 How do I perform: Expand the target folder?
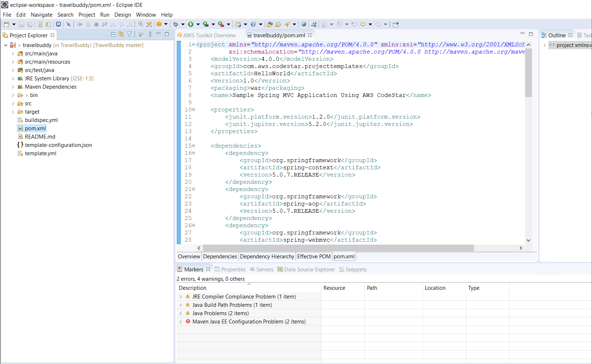pos(13,112)
